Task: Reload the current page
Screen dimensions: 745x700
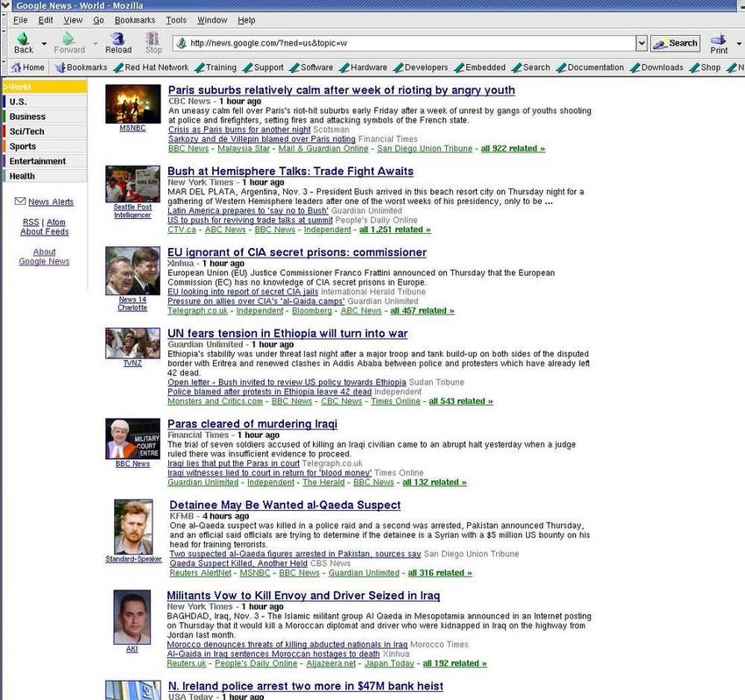Action: pyautogui.click(x=118, y=43)
